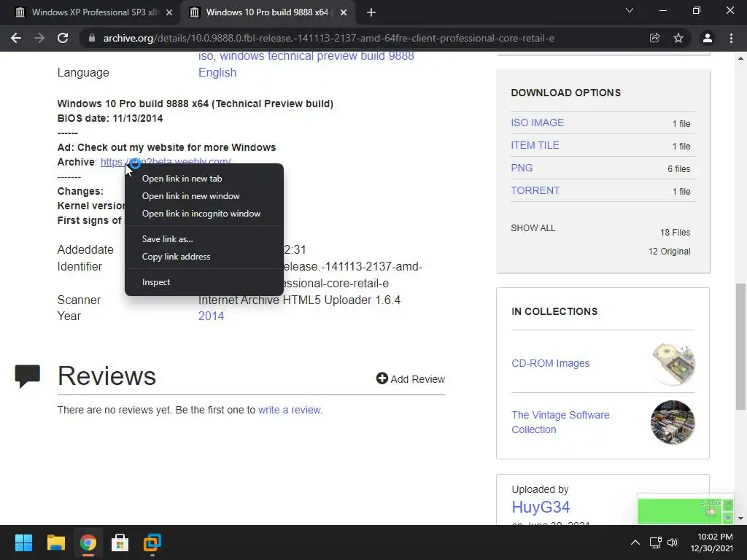Click the scrollbar down arrow

(x=740, y=518)
